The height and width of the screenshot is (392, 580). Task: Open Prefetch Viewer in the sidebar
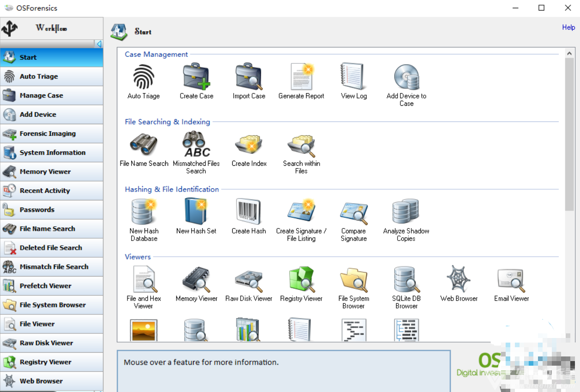click(x=52, y=286)
